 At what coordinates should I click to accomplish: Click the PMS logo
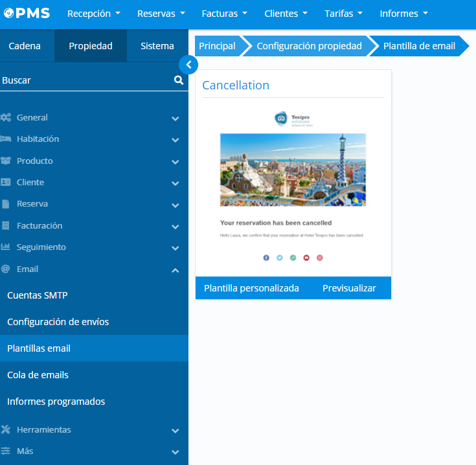(x=27, y=14)
